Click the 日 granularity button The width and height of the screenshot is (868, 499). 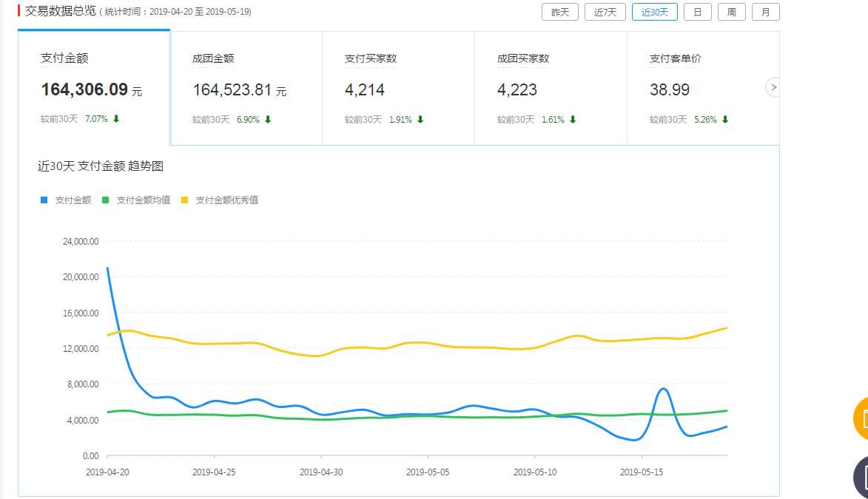click(697, 12)
